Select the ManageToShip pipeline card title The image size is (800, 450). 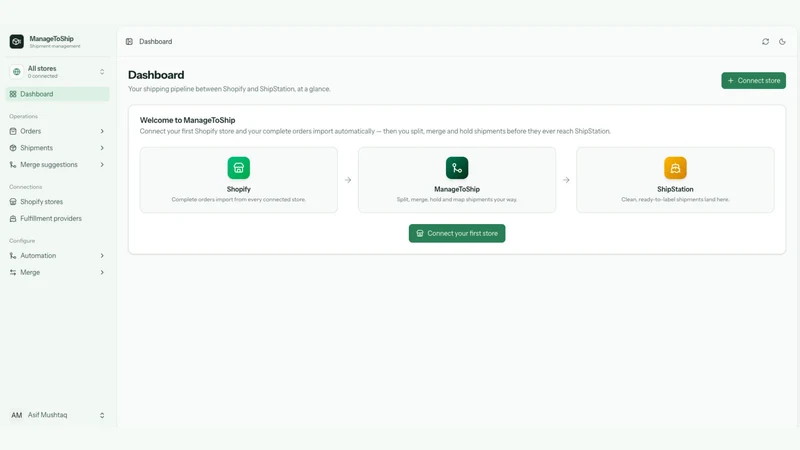pos(457,189)
